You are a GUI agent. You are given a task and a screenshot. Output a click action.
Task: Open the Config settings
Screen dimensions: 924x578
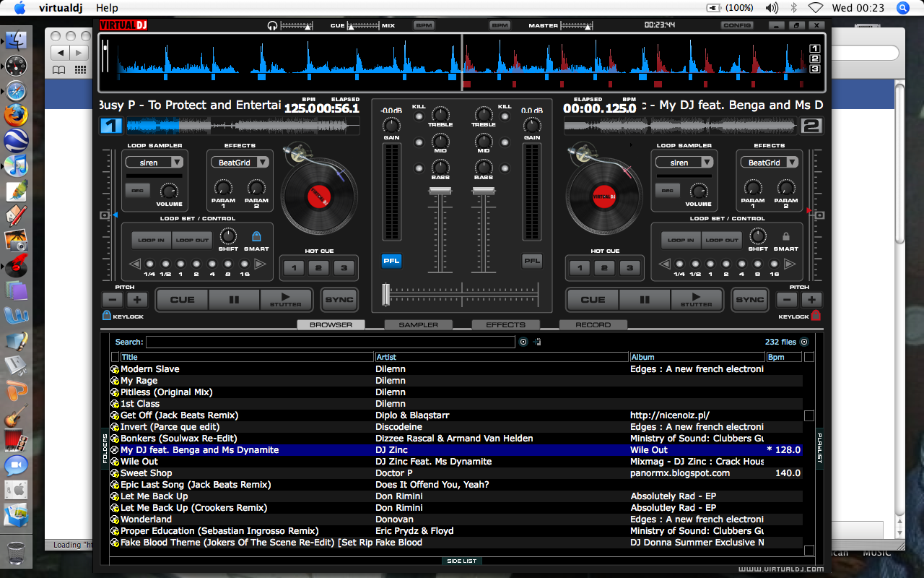[x=737, y=25]
